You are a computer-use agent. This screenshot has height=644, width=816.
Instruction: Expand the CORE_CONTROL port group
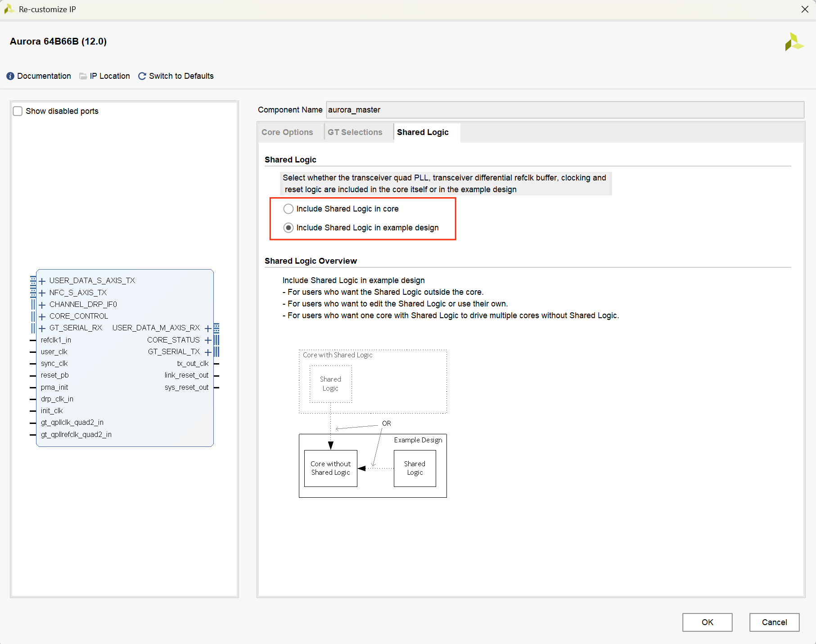pos(42,316)
